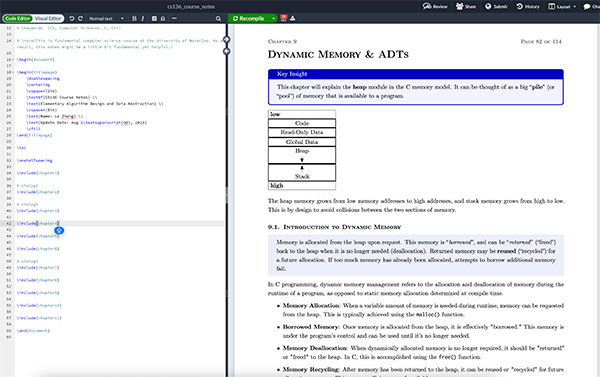
Task: Collapse the \begin{document} fold on line 16
Action: coord(13,60)
